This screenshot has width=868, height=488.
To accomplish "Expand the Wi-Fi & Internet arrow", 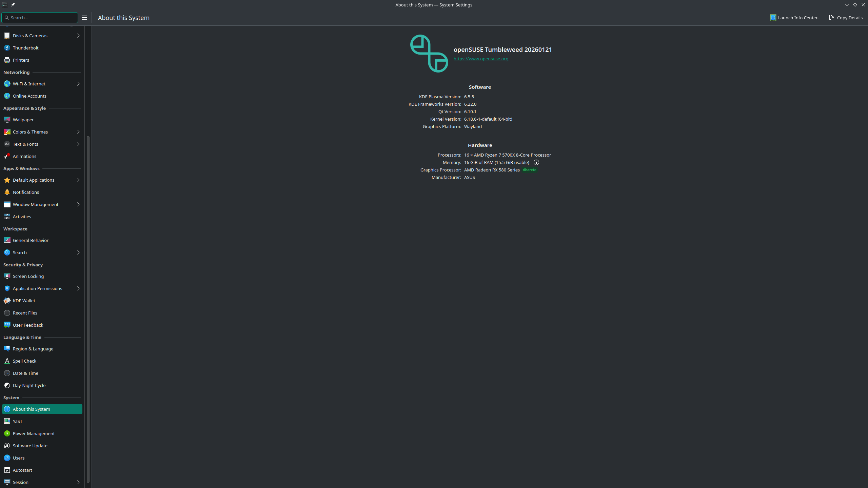I will pyautogui.click(x=78, y=84).
